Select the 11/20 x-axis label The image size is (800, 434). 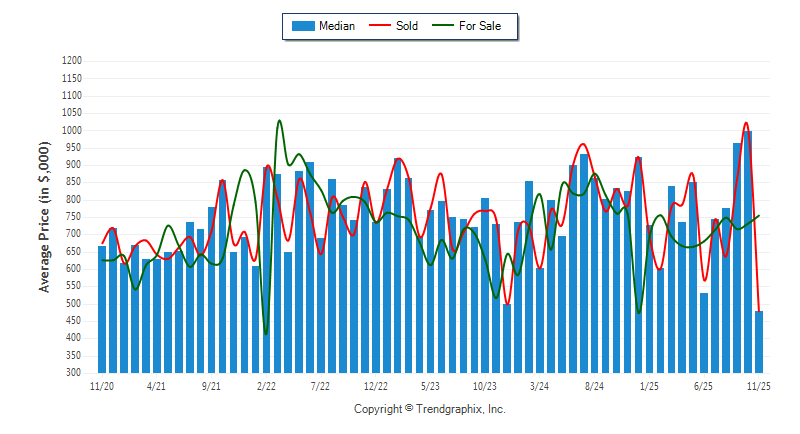coord(101,385)
